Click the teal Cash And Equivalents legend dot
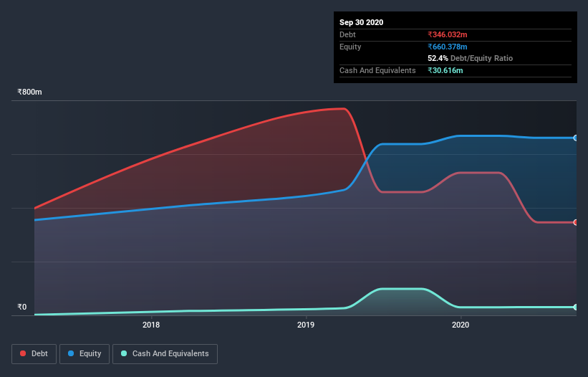 (124, 353)
